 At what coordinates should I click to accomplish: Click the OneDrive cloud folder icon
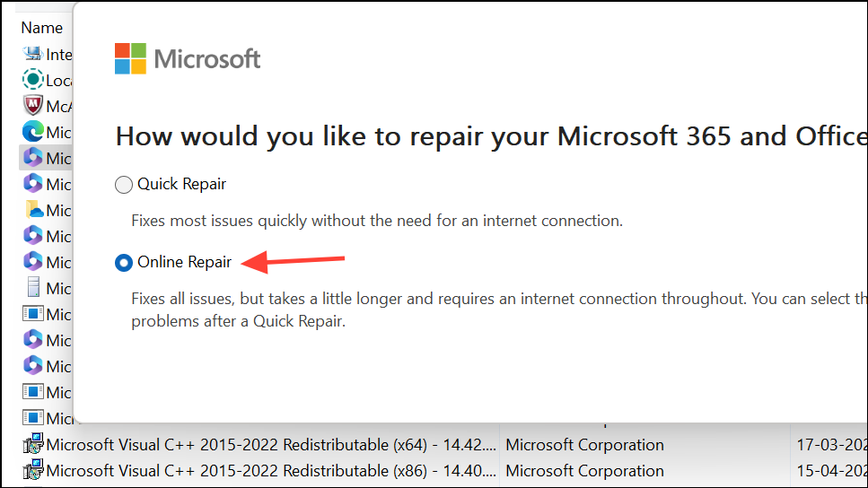click(x=33, y=210)
